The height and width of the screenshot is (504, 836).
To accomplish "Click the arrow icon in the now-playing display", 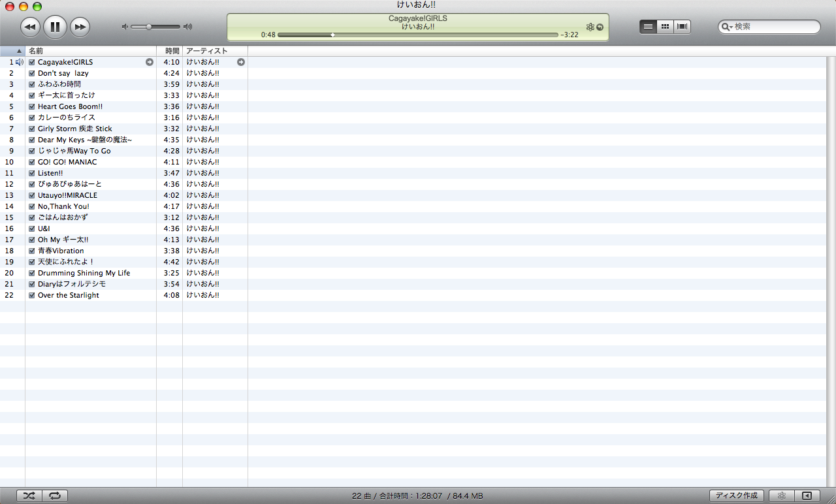I will (x=600, y=27).
